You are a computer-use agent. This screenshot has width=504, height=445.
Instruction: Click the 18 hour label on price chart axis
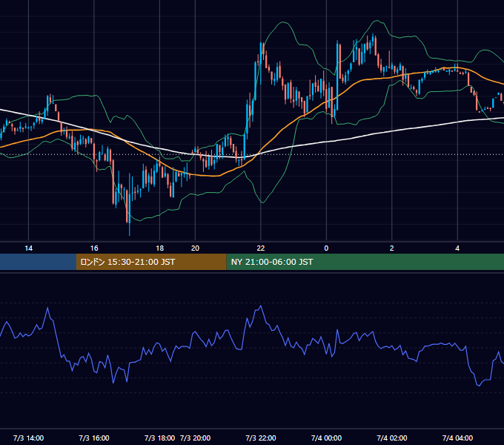[160, 248]
